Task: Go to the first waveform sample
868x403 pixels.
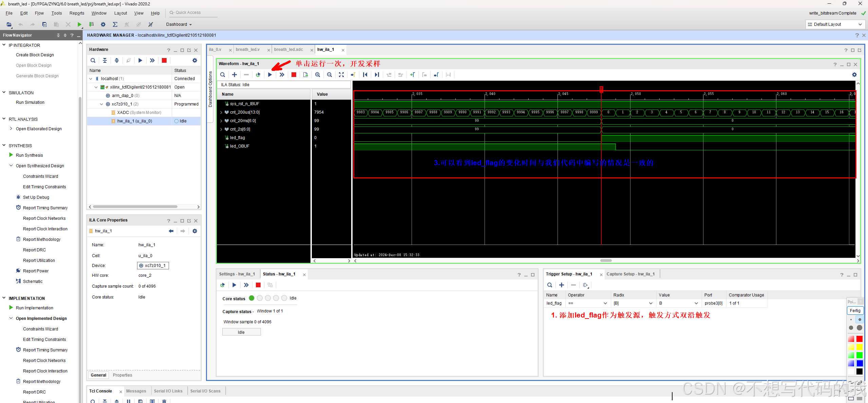Action: click(x=365, y=75)
